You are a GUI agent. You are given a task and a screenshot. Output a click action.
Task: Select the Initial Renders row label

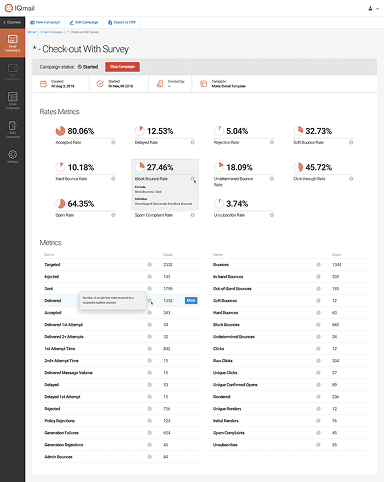tap(226, 421)
